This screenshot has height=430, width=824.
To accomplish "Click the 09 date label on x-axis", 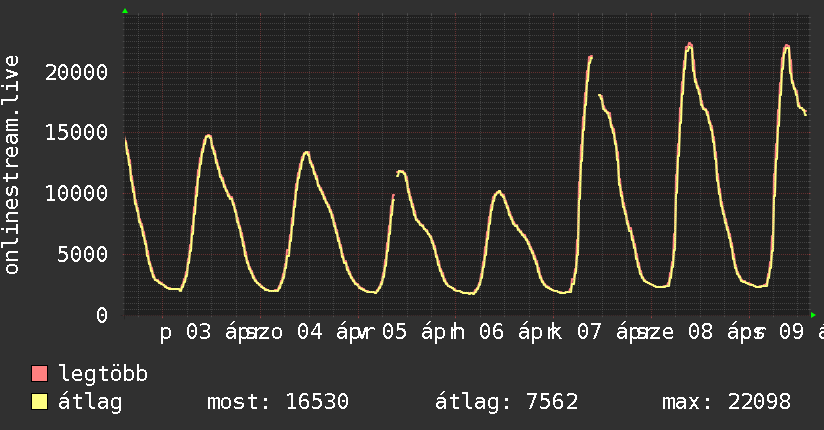I will coord(791,332).
